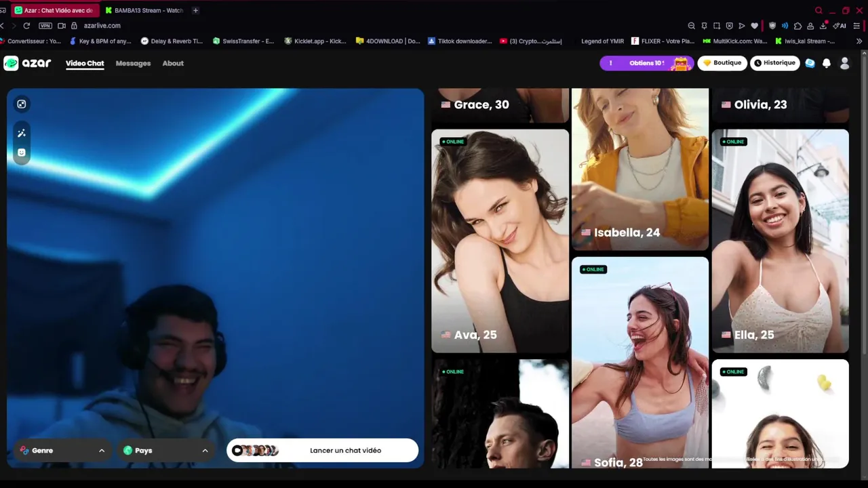Switch to the Azar Chat Vidéo browser tab

(55, 10)
